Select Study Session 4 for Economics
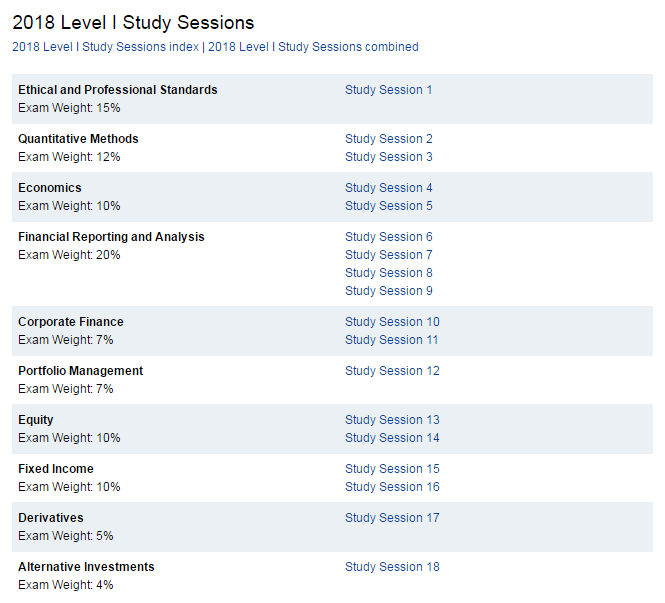 point(388,188)
